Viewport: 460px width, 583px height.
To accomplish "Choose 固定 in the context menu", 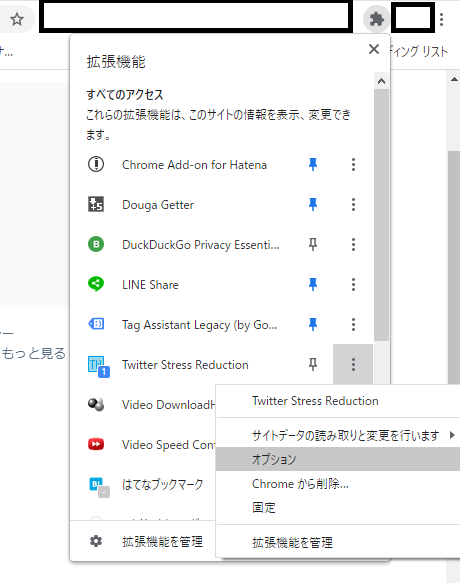I will 338,508.
